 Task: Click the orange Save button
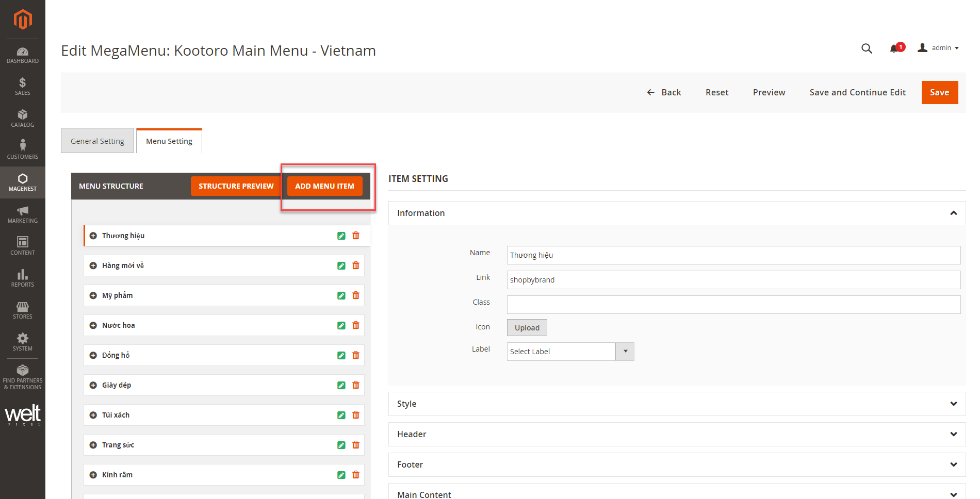pyautogui.click(x=940, y=92)
